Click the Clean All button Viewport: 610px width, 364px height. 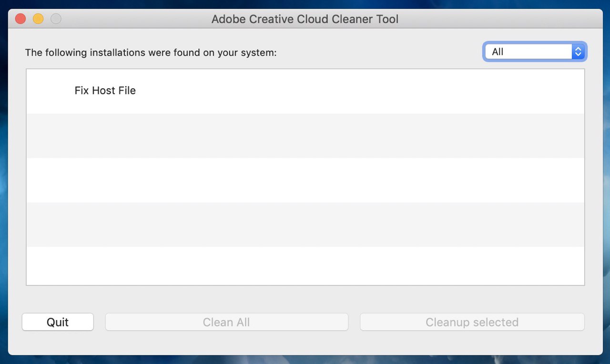pyautogui.click(x=226, y=322)
